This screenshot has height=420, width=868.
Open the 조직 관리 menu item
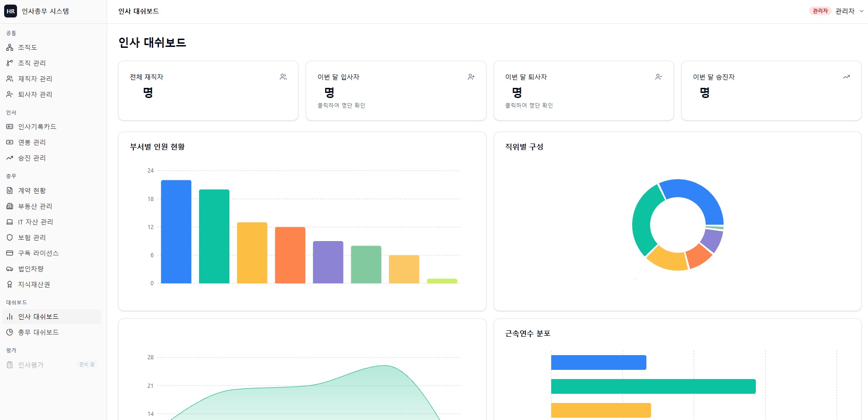[x=51, y=63]
